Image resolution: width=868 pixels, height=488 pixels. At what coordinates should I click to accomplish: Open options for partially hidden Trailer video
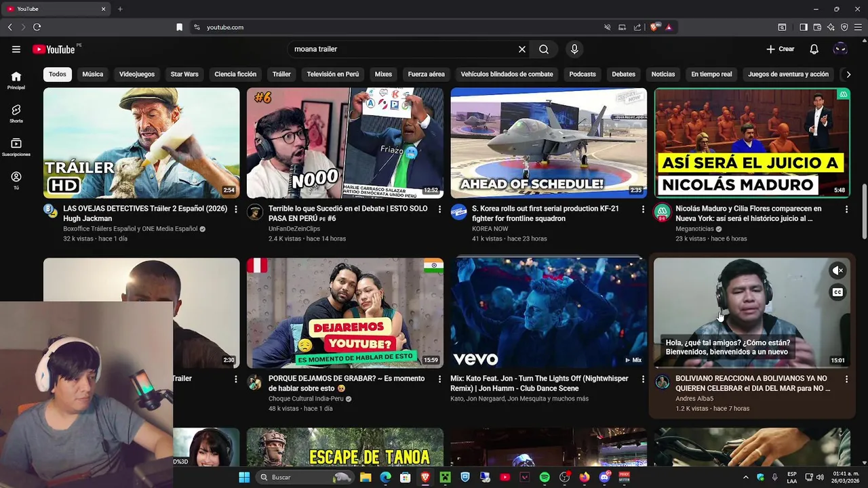(x=236, y=380)
